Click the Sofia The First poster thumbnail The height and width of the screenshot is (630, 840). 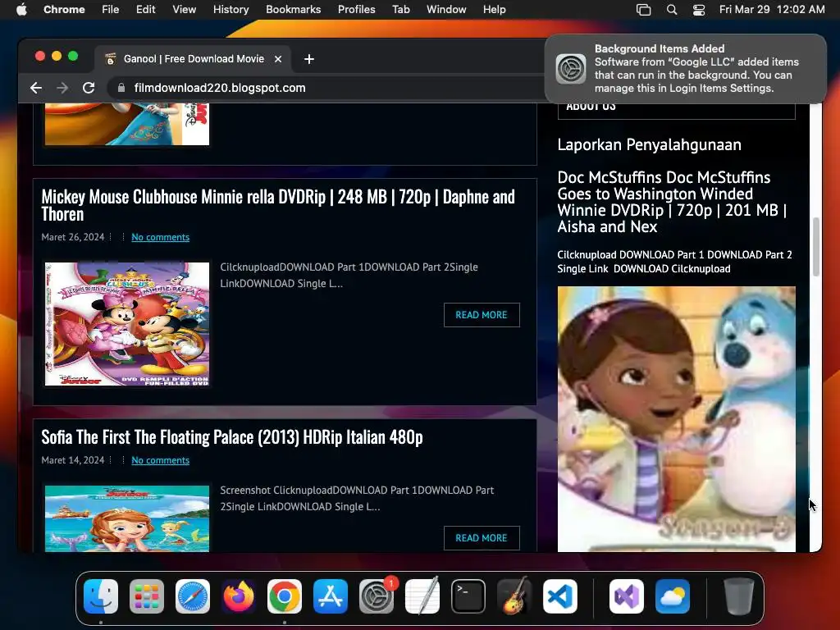pos(127,518)
